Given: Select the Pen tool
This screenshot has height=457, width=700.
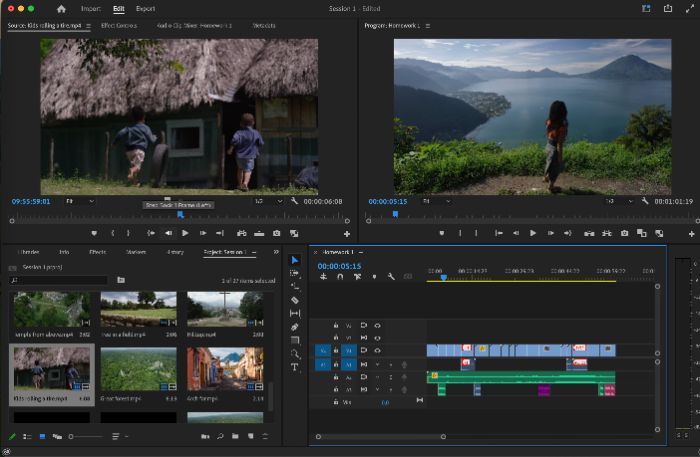Looking at the screenshot, I should click(295, 327).
